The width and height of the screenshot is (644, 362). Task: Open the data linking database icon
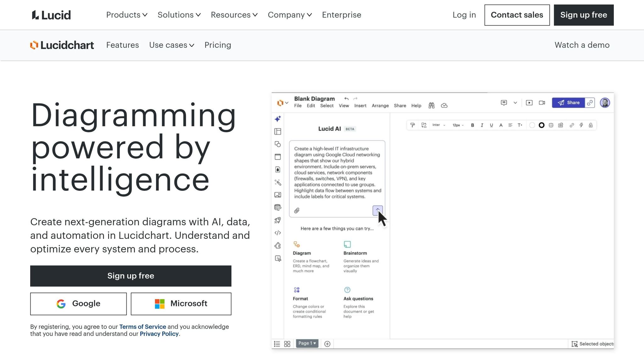click(278, 207)
